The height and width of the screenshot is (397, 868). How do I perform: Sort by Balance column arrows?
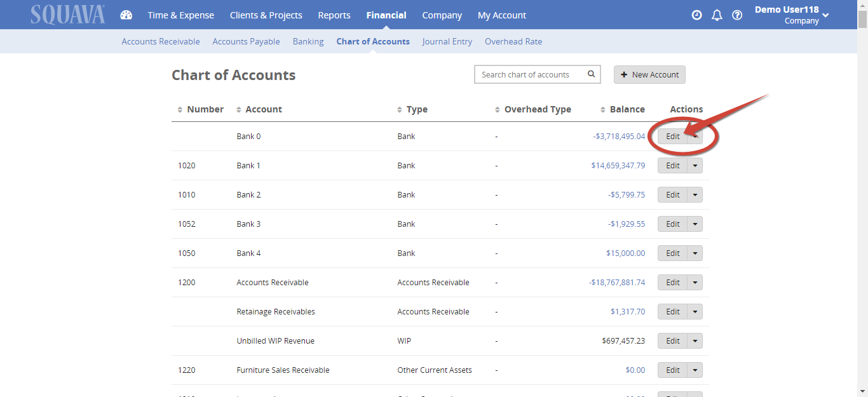click(603, 110)
